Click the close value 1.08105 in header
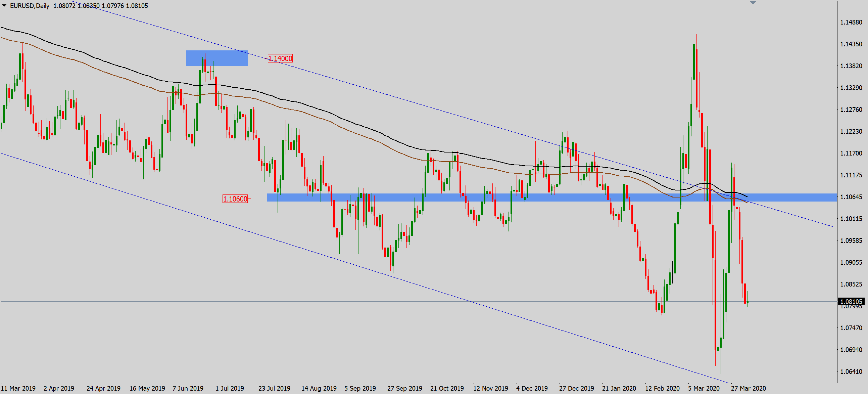The image size is (868, 394). [x=137, y=6]
